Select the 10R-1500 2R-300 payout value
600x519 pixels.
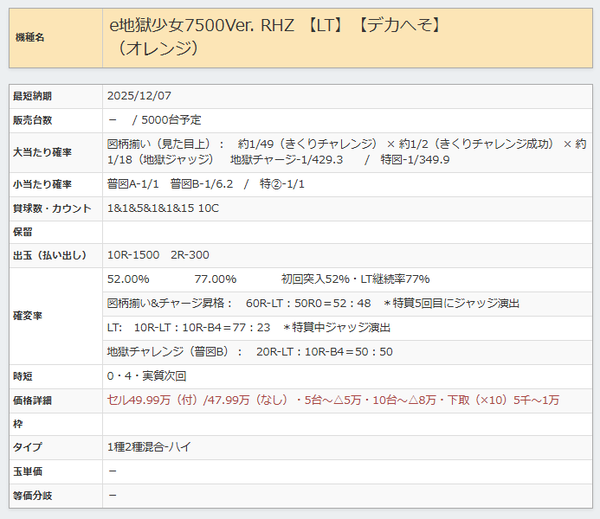pyautogui.click(x=158, y=255)
